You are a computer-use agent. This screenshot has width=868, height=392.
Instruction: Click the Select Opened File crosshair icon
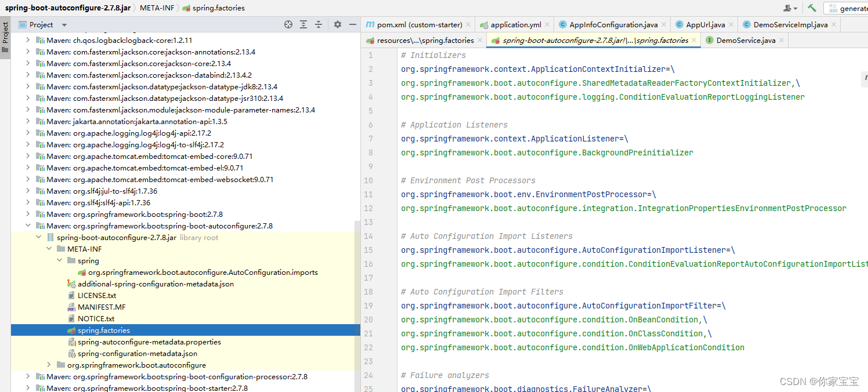click(288, 25)
